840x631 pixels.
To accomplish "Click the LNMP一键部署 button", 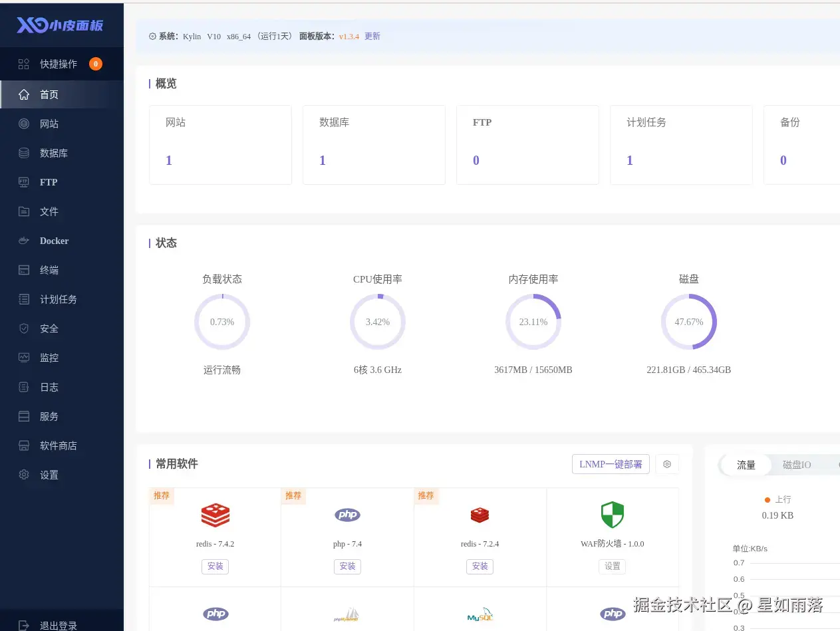I will coord(610,464).
